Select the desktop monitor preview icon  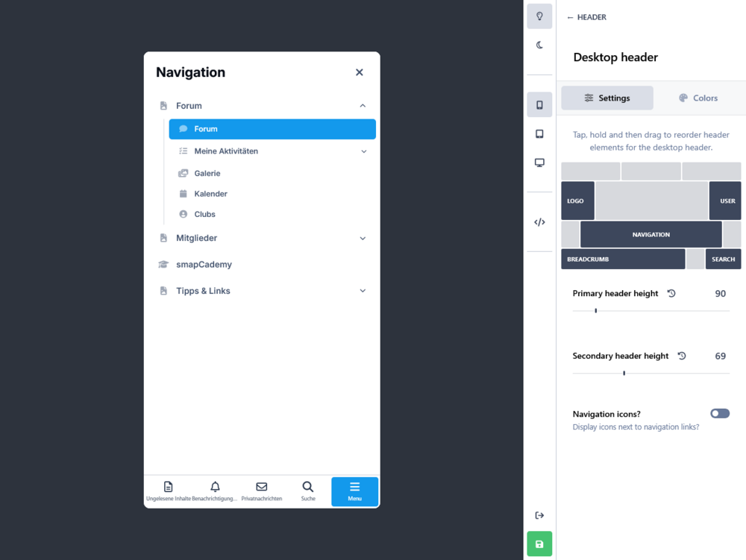pyautogui.click(x=539, y=163)
